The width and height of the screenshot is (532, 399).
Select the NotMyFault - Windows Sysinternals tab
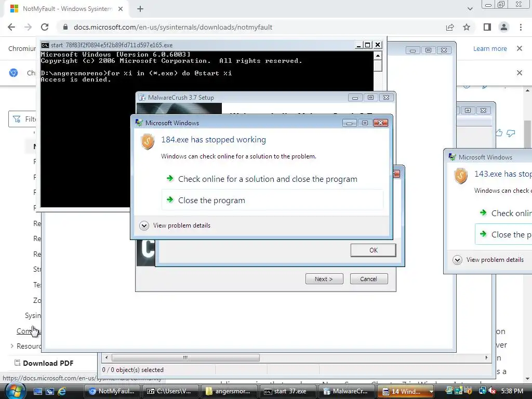click(x=66, y=9)
